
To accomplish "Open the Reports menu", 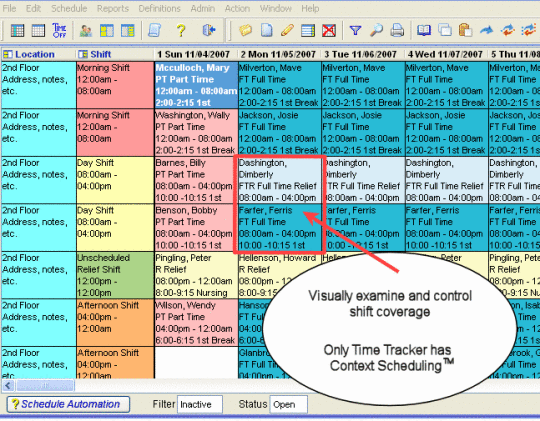I will [x=113, y=8].
